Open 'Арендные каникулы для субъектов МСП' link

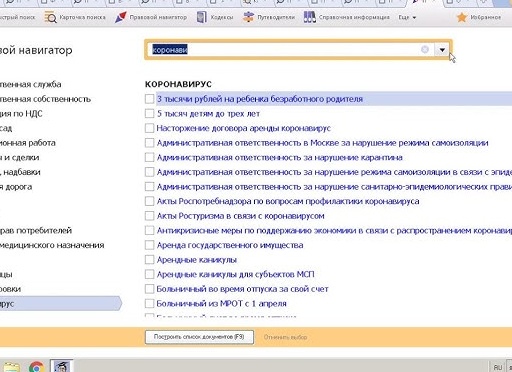pyautogui.click(x=235, y=274)
